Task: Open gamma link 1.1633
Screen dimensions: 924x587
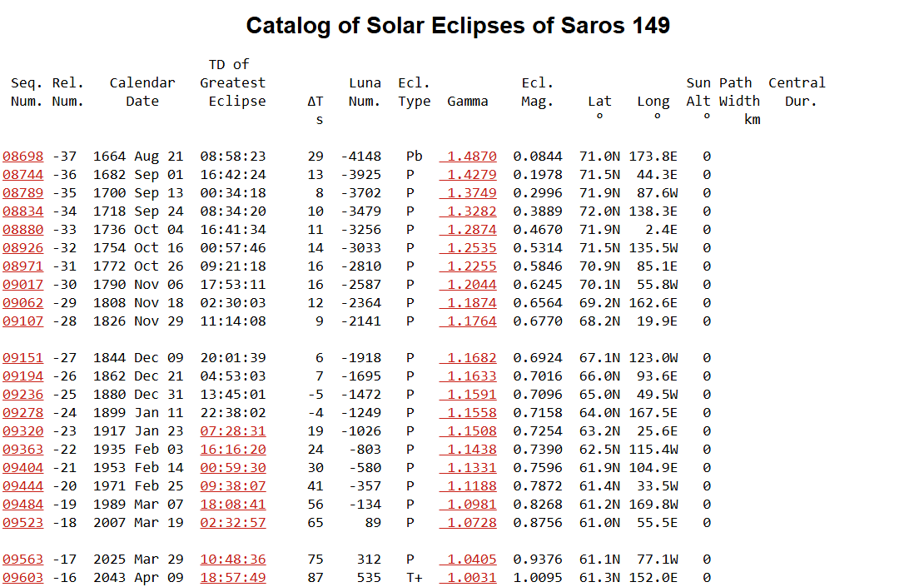Action: pos(468,376)
